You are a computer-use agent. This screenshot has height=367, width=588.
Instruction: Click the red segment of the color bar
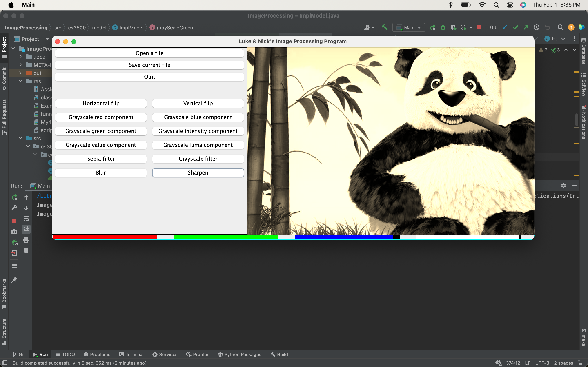(x=105, y=237)
